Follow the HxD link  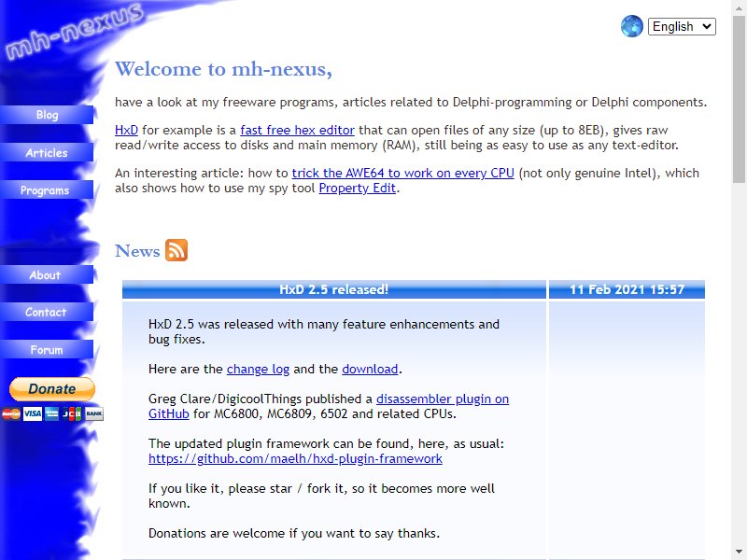click(126, 130)
